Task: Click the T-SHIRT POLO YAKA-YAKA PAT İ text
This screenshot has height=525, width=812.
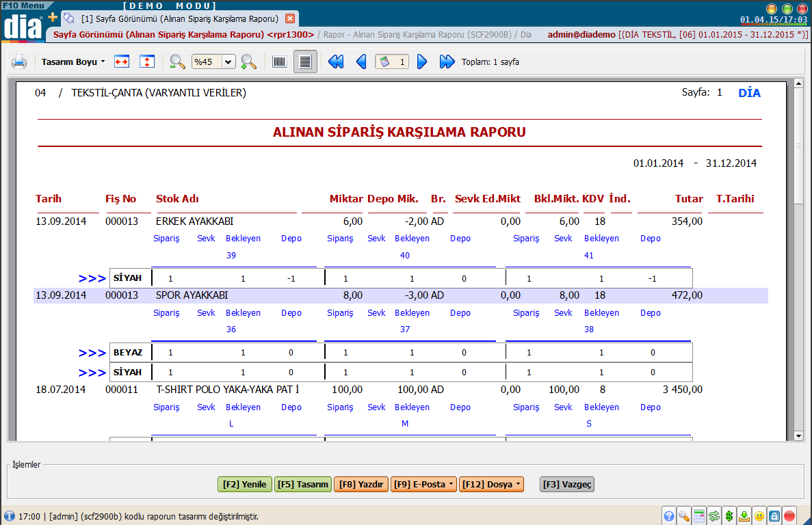Action: (x=227, y=390)
